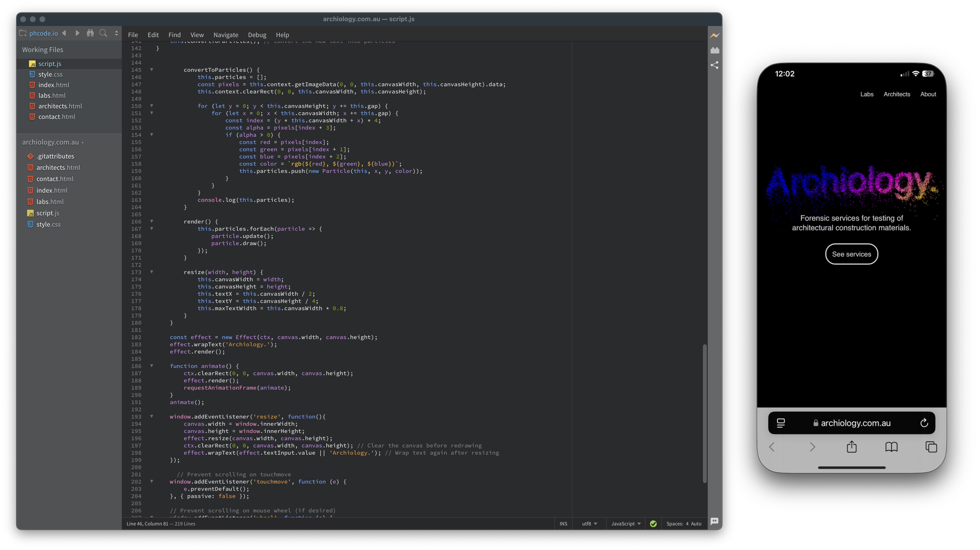
Task: Open the Extension Manager icon
Action: pyautogui.click(x=714, y=50)
